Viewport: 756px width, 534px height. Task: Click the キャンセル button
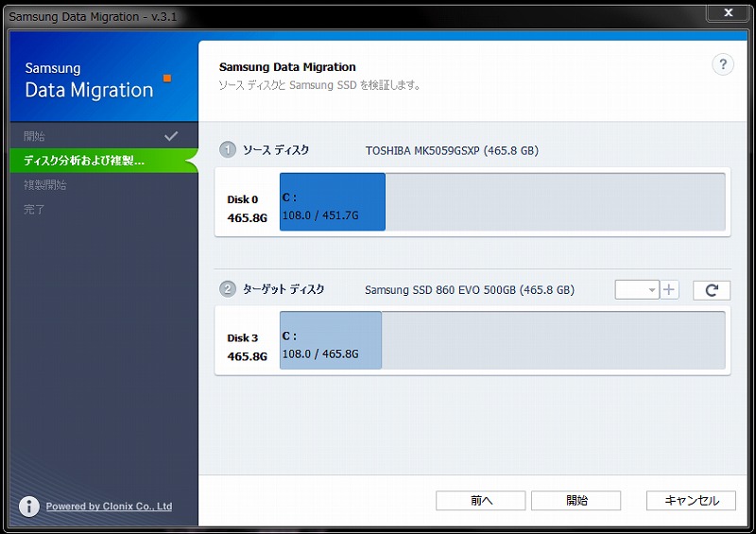pos(691,501)
